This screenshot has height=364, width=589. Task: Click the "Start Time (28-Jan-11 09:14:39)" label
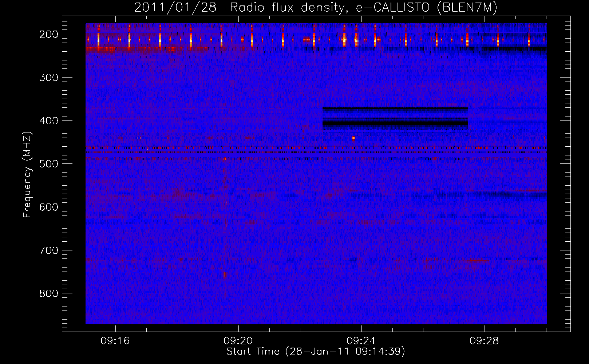click(316, 352)
